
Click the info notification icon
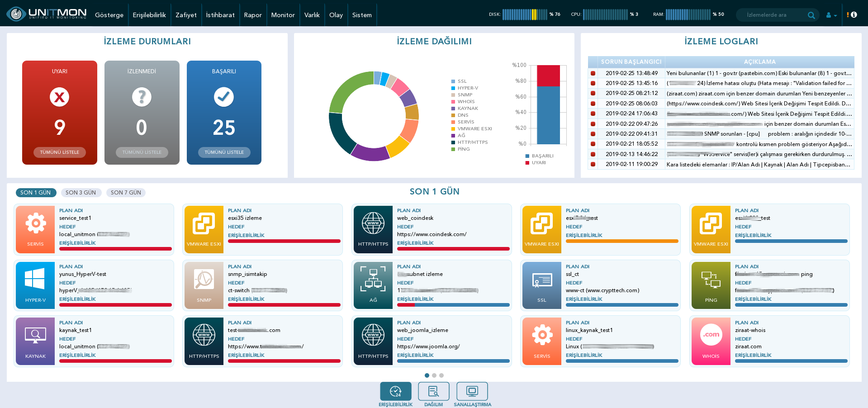tap(853, 14)
